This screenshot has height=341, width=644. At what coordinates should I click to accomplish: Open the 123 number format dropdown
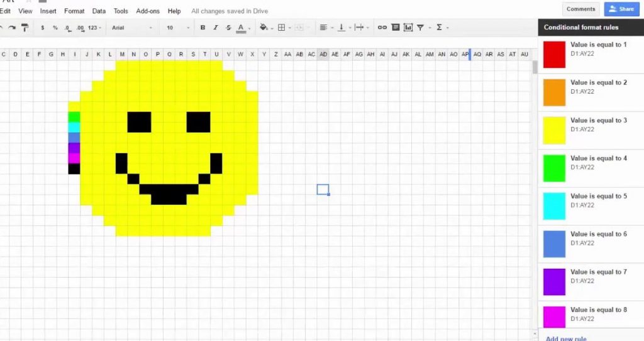(x=94, y=28)
